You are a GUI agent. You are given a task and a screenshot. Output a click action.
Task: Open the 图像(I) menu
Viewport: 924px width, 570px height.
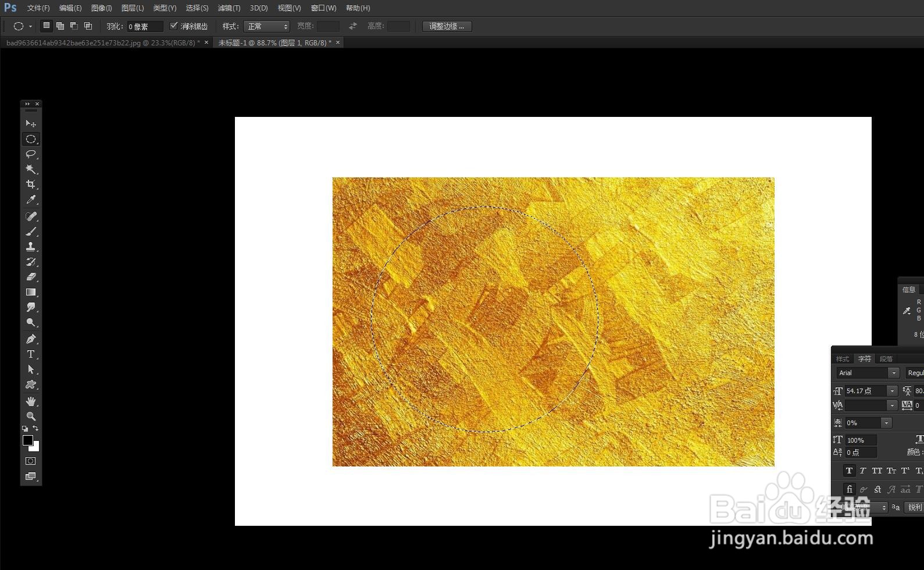click(101, 8)
